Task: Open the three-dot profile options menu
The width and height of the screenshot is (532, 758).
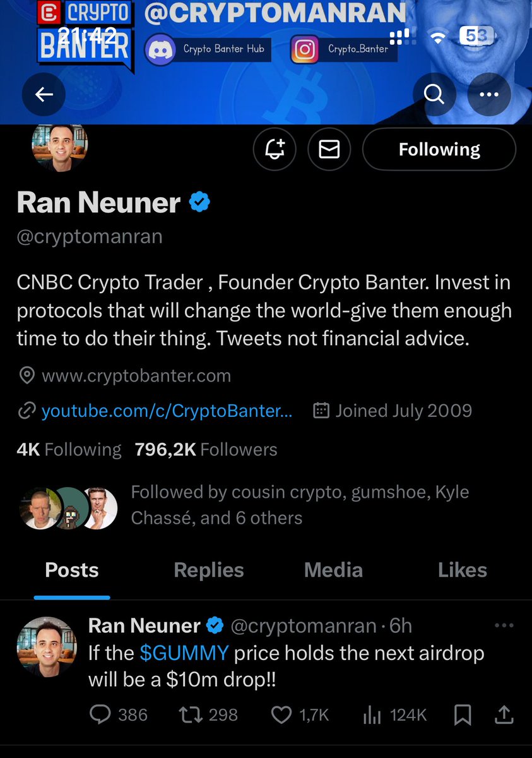Action: (x=489, y=95)
